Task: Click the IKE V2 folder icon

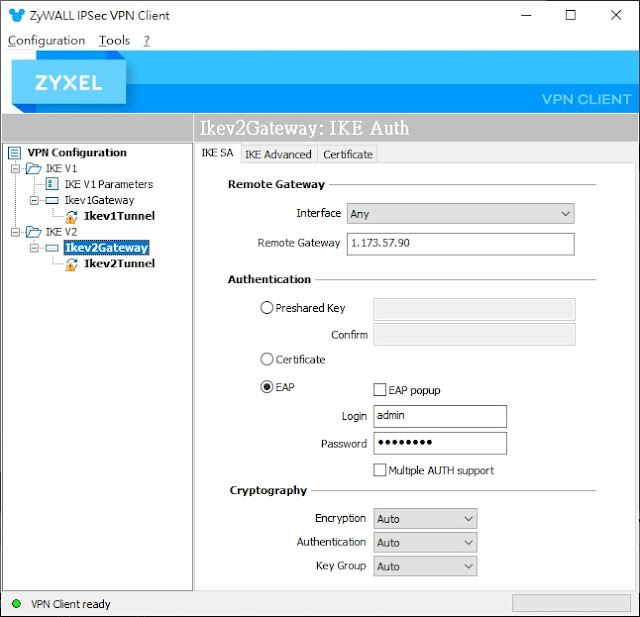Action: tap(33, 232)
